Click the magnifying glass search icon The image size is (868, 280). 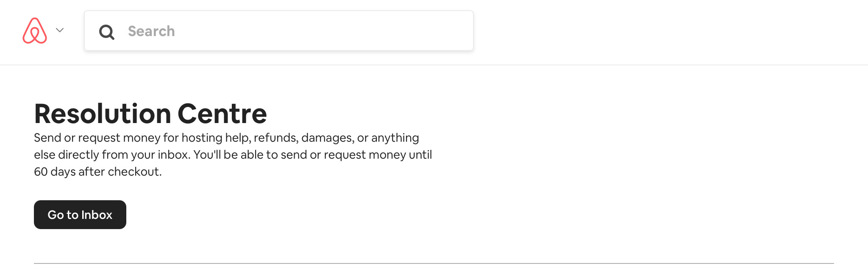pyautogui.click(x=106, y=32)
